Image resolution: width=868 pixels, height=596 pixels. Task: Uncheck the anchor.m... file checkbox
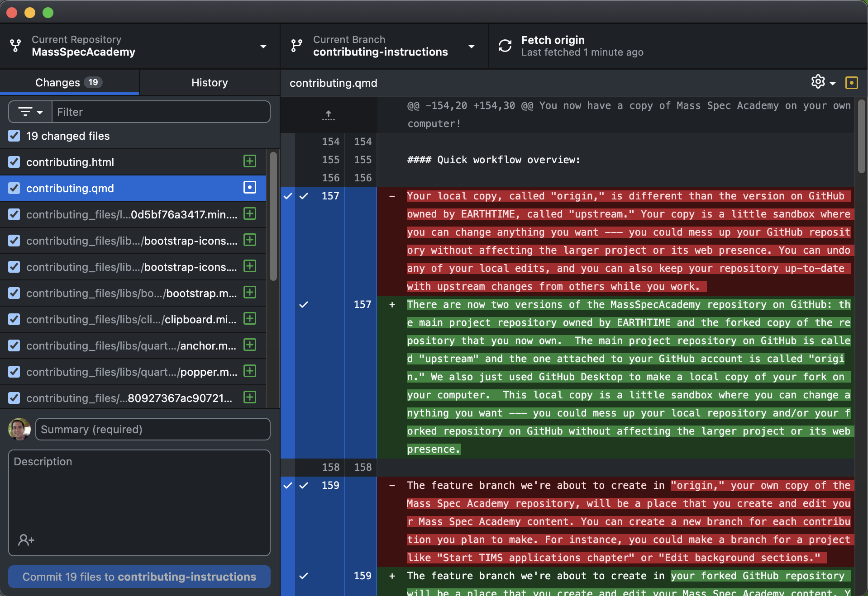[14, 345]
